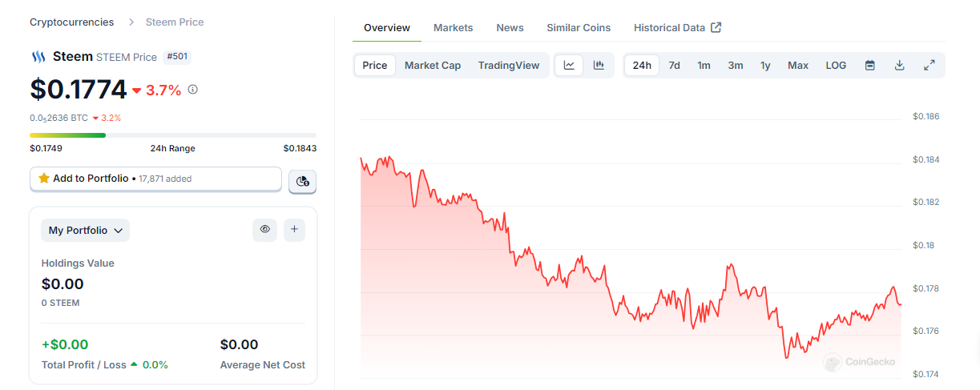980x390 pixels.
Task: Download chart data icon
Action: coord(899,66)
